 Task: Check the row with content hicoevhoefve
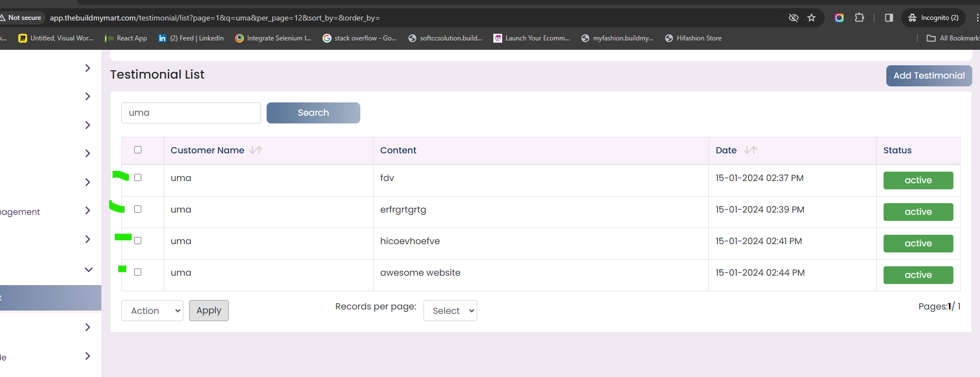[138, 241]
